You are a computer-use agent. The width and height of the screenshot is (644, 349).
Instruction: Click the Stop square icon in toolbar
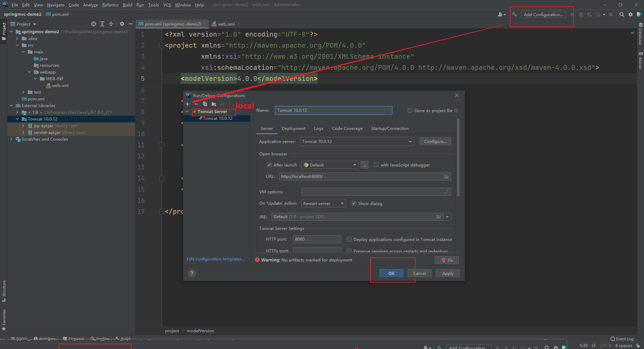(x=611, y=14)
